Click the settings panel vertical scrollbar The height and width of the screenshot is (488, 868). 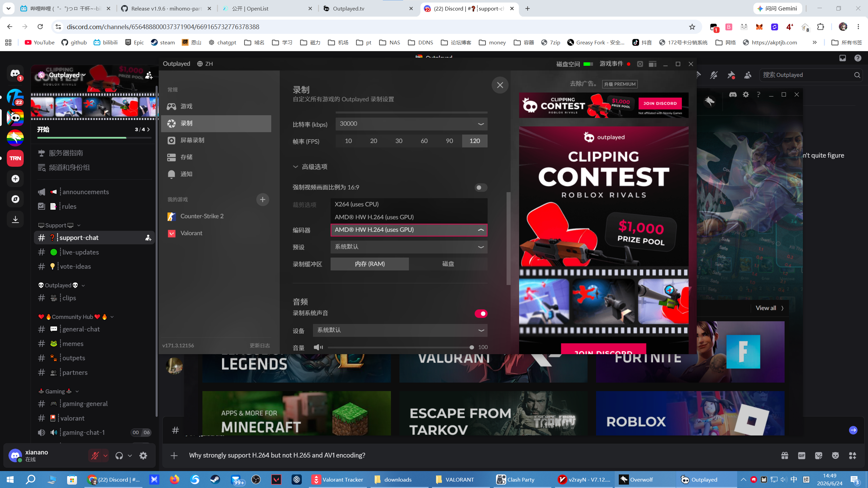click(508, 238)
